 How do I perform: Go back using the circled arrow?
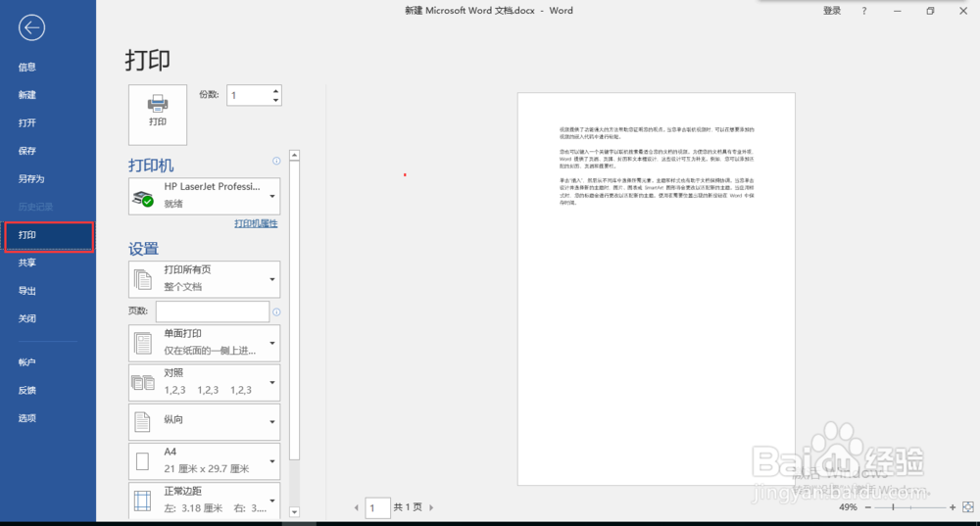point(32,27)
